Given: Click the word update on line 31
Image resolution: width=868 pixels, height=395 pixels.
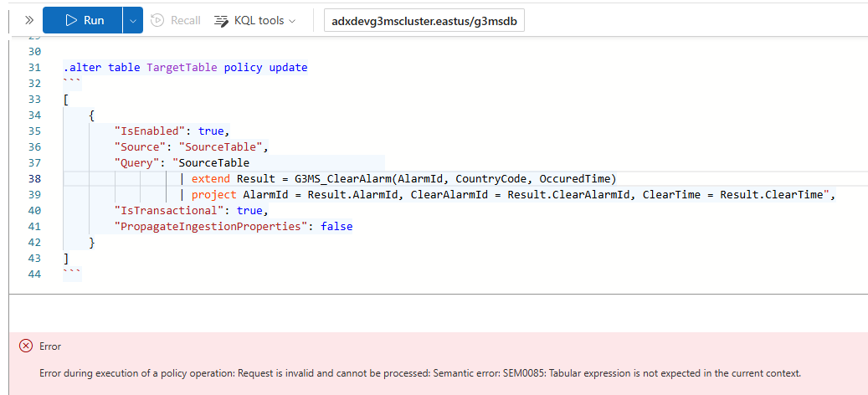Looking at the screenshot, I should (288, 68).
